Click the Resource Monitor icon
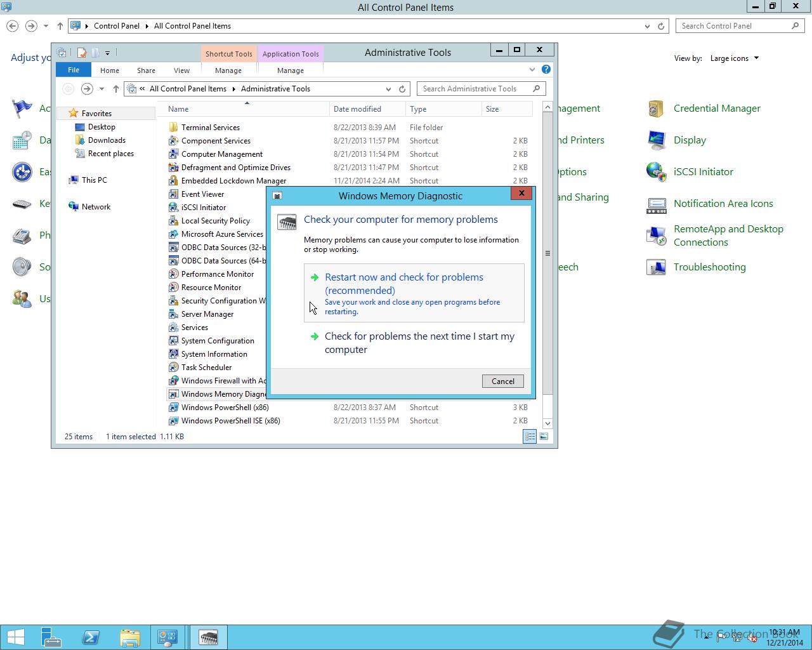Viewport: 812px width, 650px height. (x=173, y=288)
